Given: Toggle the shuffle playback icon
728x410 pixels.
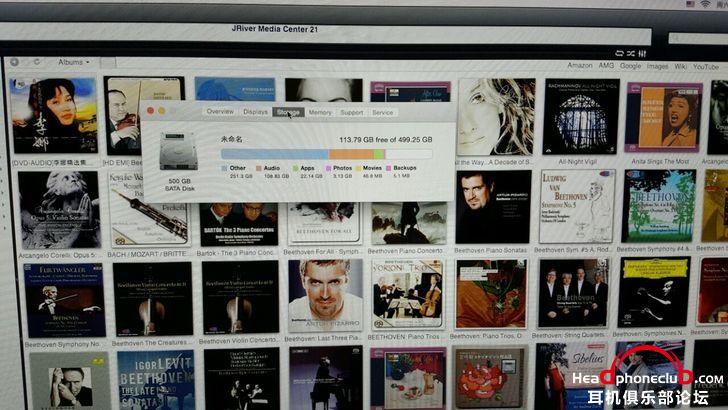Looking at the screenshot, I should (630, 53).
